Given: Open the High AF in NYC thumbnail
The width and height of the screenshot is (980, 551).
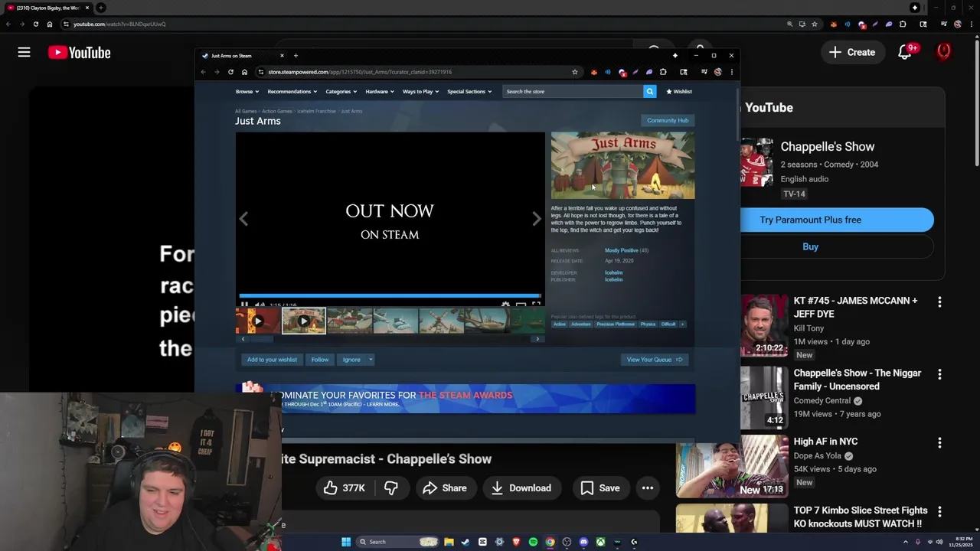Looking at the screenshot, I should pos(732,467).
